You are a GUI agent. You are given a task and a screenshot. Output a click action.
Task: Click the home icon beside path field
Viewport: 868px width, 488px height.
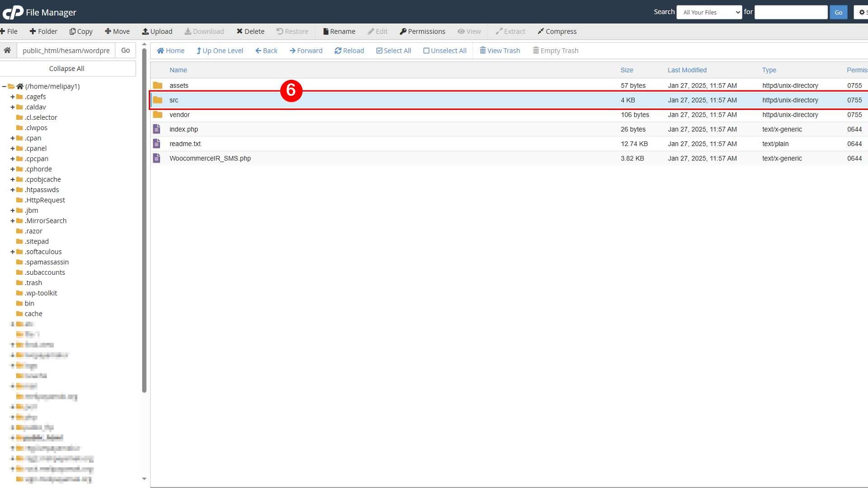coord(8,50)
